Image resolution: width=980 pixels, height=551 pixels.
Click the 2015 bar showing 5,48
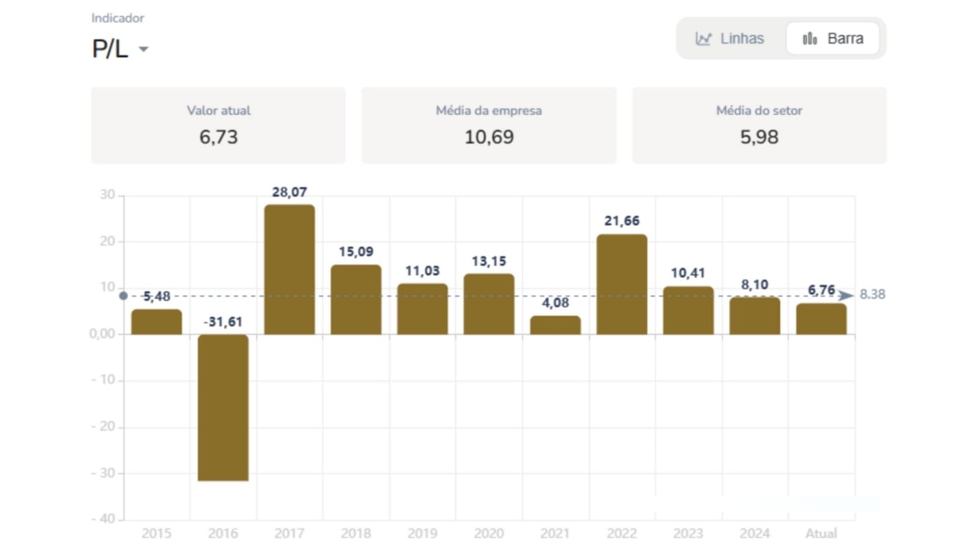[157, 322]
